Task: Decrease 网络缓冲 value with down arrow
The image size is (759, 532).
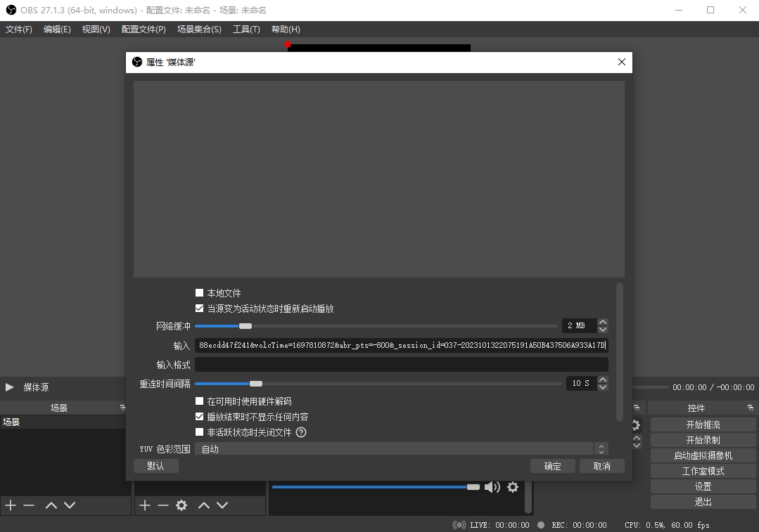Action: tap(603, 330)
